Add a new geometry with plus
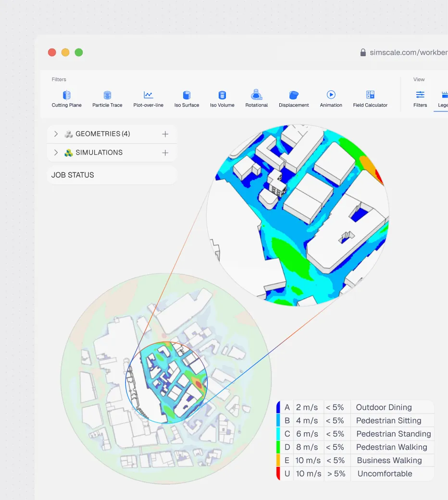 pyautogui.click(x=165, y=134)
